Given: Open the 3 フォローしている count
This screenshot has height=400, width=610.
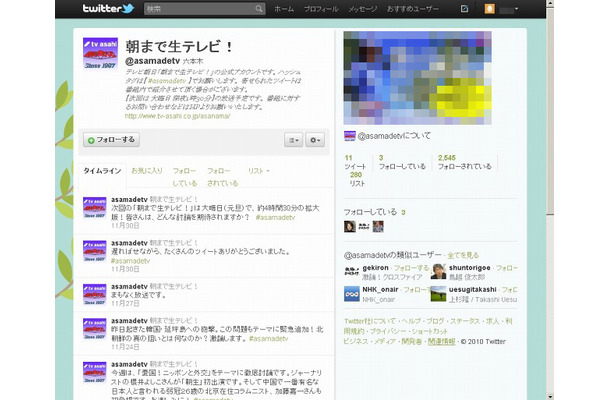Looking at the screenshot, I should pos(402,162).
